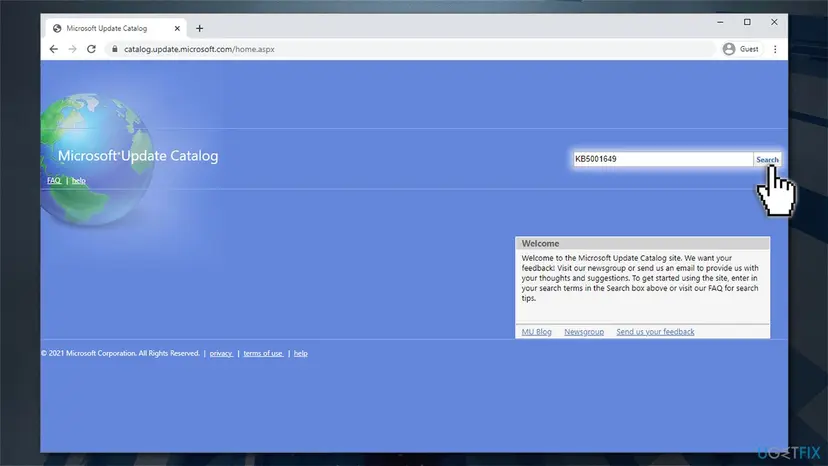Viewport: 828px width, 466px height.
Task: Open the Chrome three-dot menu
Action: pos(775,49)
